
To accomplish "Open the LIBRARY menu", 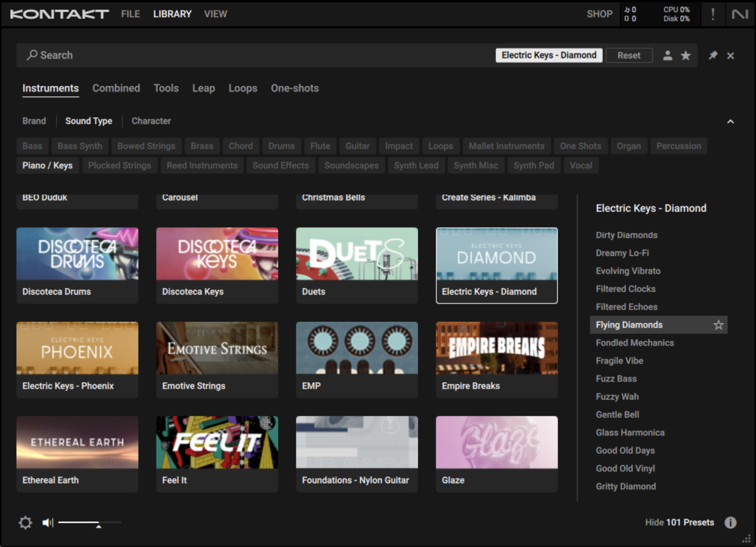I will pos(172,14).
